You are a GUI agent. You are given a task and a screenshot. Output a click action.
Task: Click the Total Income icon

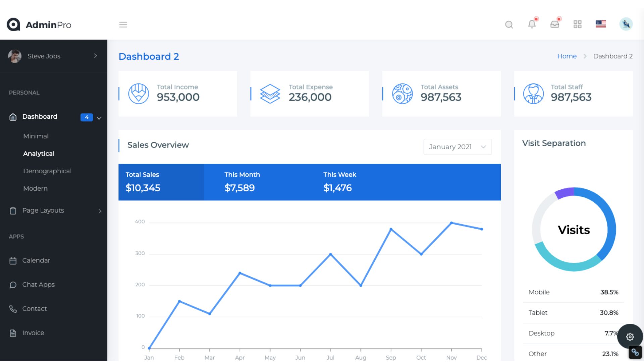(x=139, y=94)
